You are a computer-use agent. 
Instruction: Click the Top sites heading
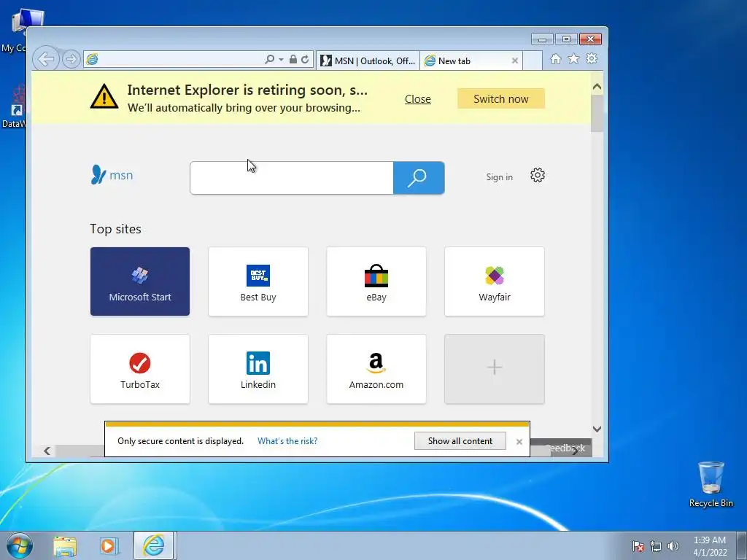coord(116,229)
